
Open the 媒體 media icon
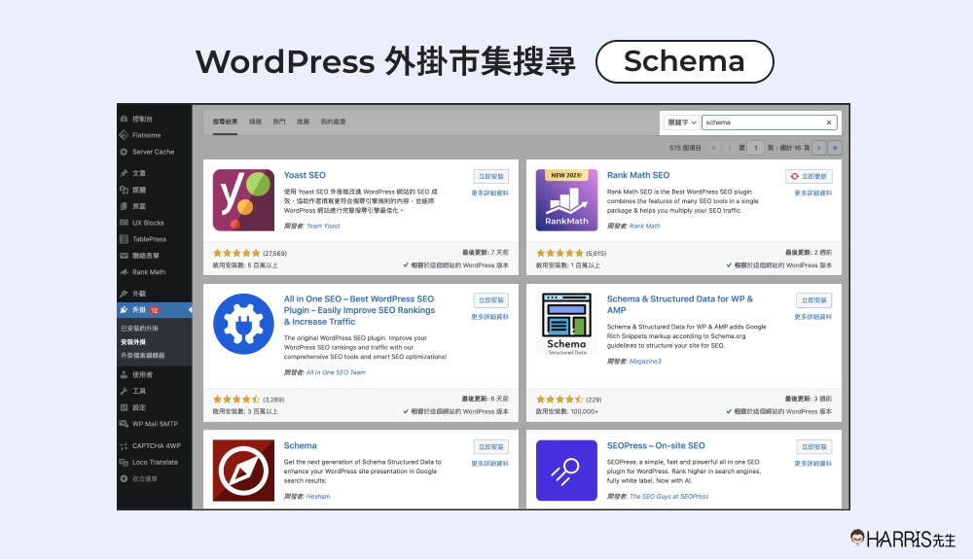coord(125,190)
